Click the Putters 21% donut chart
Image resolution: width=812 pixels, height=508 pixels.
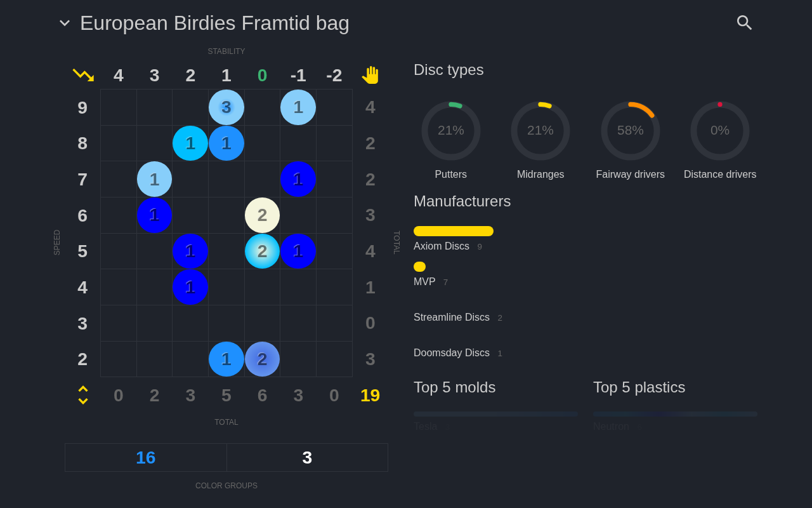[451, 131]
